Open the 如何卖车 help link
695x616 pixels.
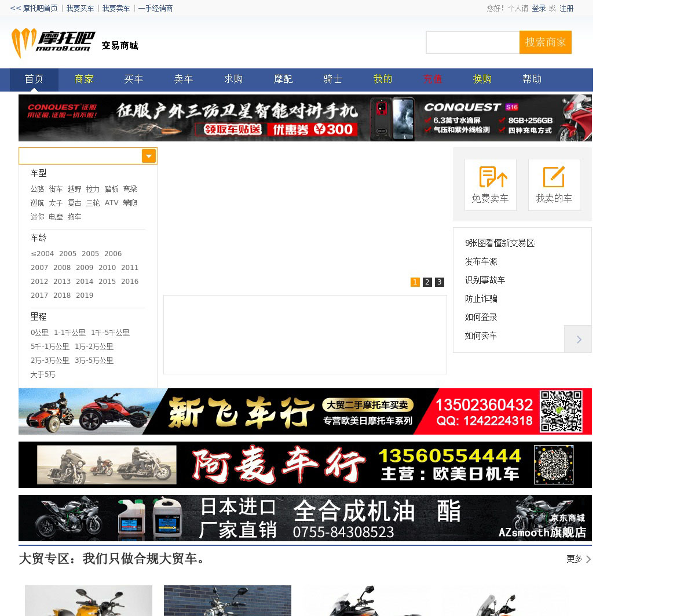(x=481, y=336)
